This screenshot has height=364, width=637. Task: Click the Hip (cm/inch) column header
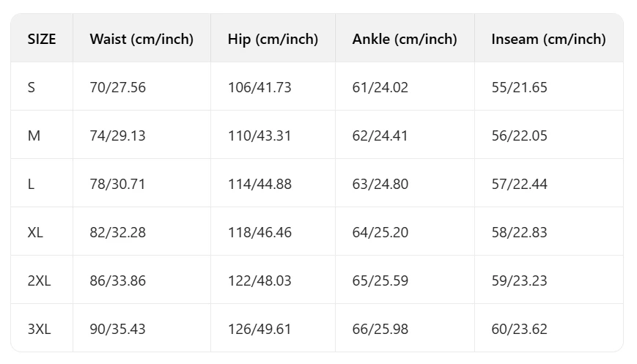point(273,40)
